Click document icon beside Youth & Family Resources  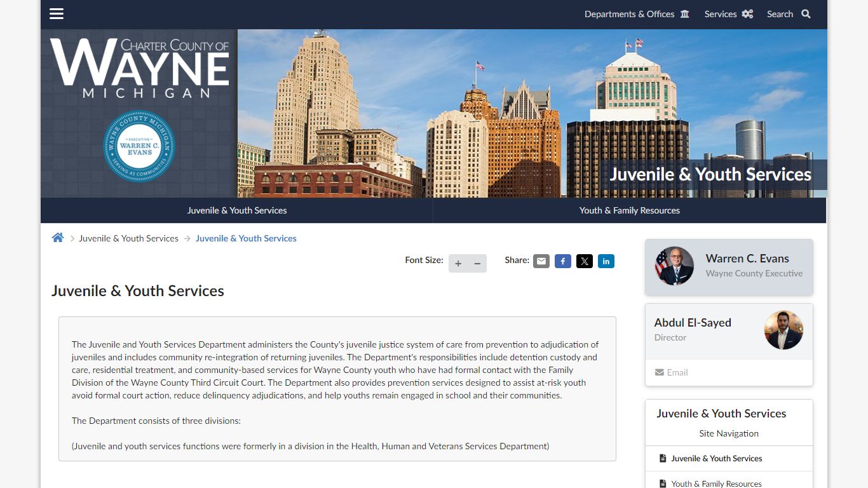click(663, 484)
